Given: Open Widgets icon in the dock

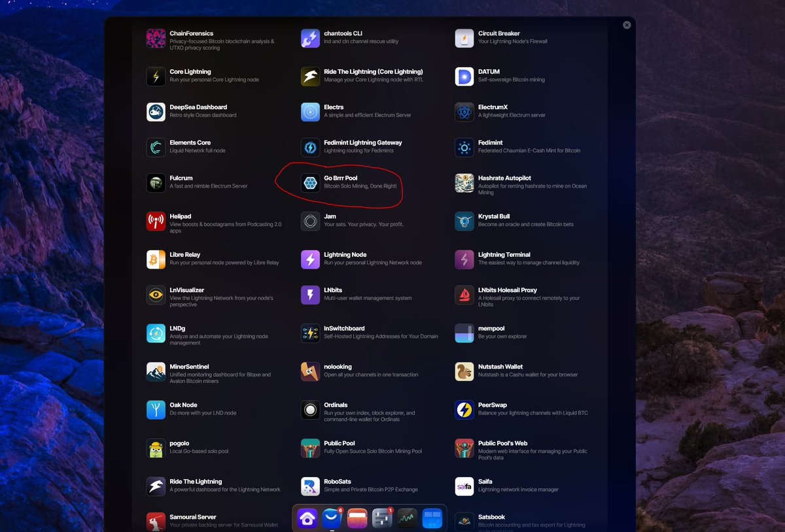Looking at the screenshot, I should click(x=432, y=518).
